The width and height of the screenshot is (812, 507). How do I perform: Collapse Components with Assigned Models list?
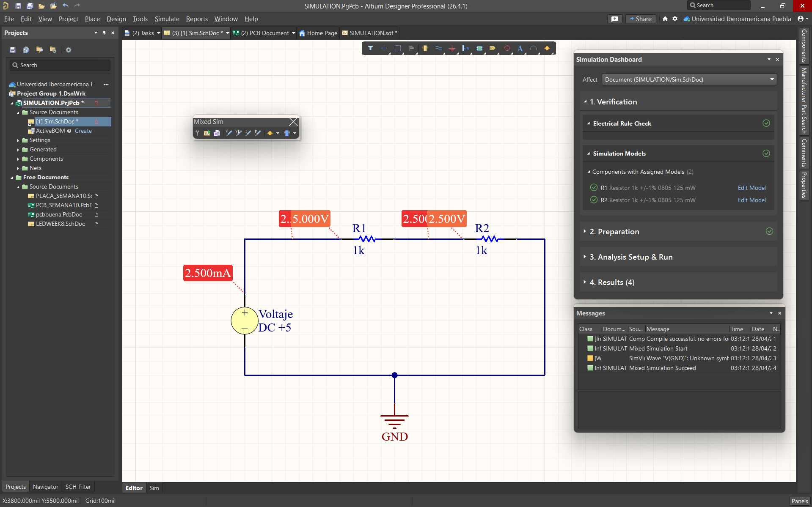[x=589, y=172]
